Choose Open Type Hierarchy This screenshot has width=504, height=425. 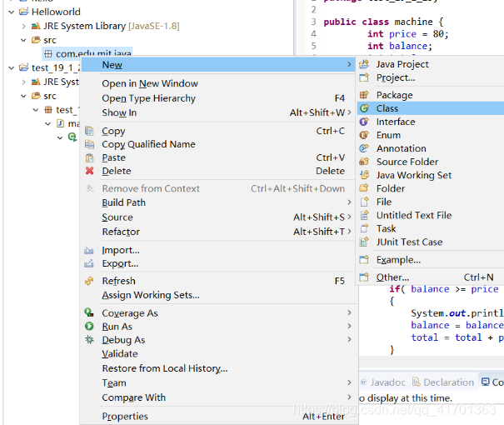(218, 98)
